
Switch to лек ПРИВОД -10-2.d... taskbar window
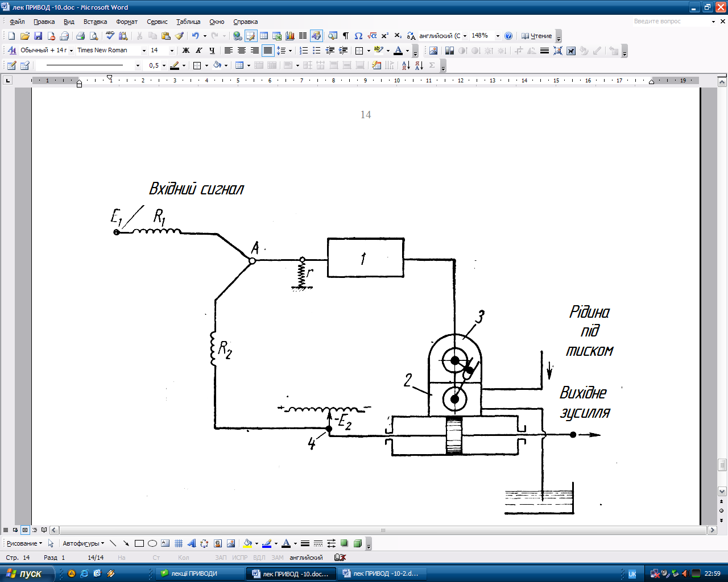click(381, 573)
